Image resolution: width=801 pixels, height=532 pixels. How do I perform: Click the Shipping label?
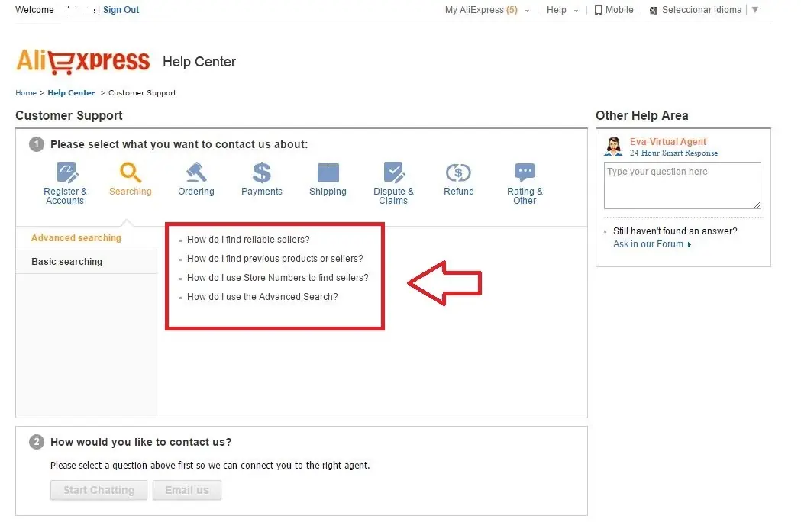point(328,192)
